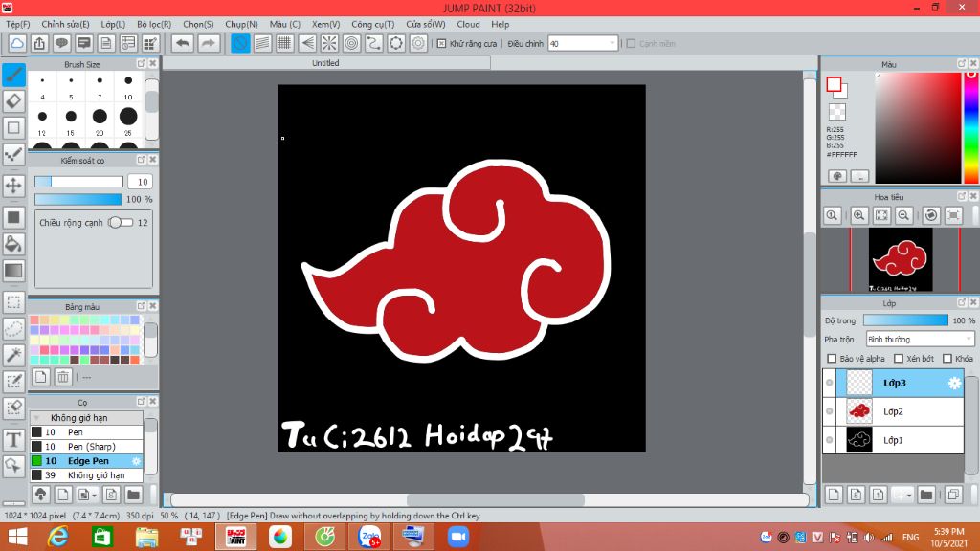980x551 pixels.
Task: Toggle the Khử răng cưa checkbox
Action: coord(441,44)
